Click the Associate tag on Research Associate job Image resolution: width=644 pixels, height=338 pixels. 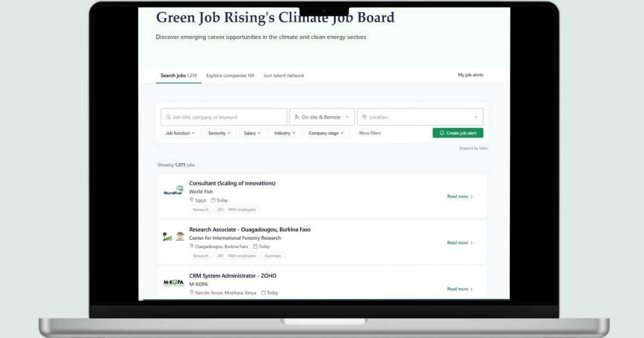[x=273, y=256]
